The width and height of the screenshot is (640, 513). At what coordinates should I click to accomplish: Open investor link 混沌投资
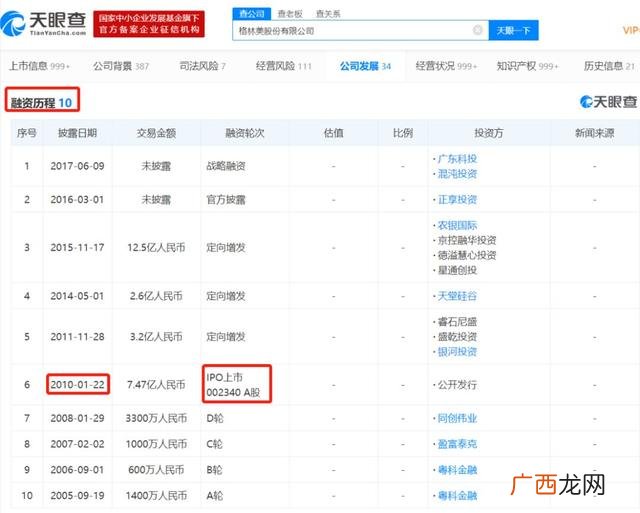457,174
